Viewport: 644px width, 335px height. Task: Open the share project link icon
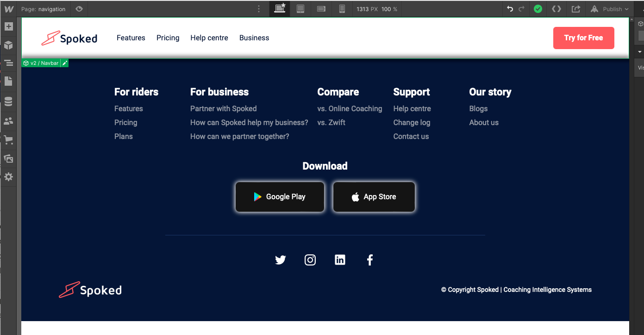tap(576, 9)
